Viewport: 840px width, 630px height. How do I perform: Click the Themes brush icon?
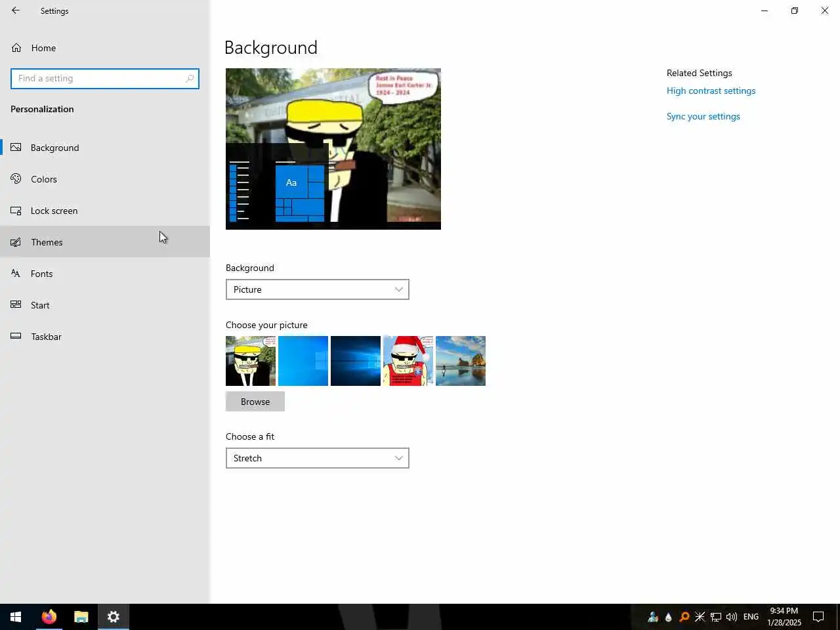pyautogui.click(x=16, y=242)
